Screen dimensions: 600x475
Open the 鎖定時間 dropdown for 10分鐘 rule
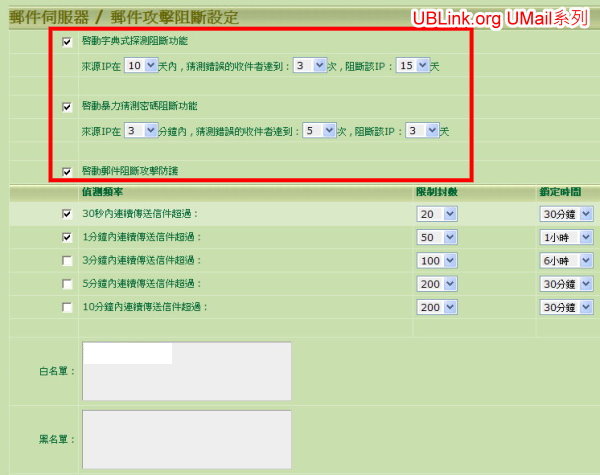566,307
